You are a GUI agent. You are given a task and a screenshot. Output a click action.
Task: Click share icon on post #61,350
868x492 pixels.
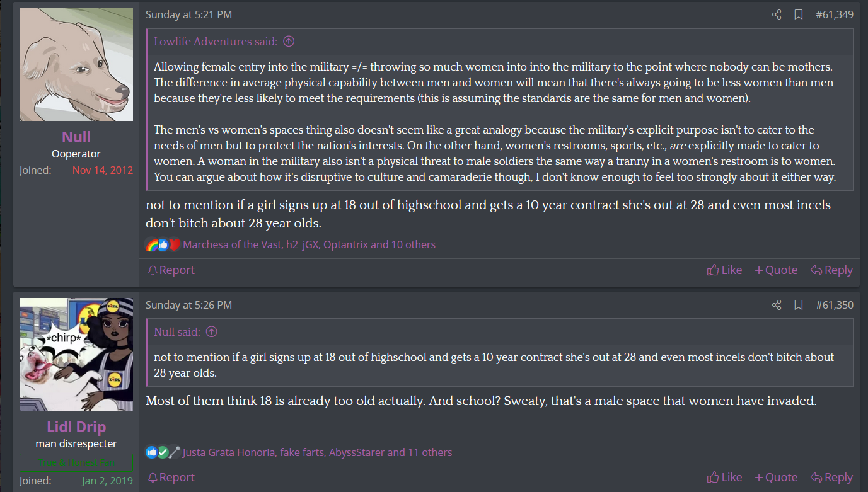click(x=777, y=305)
